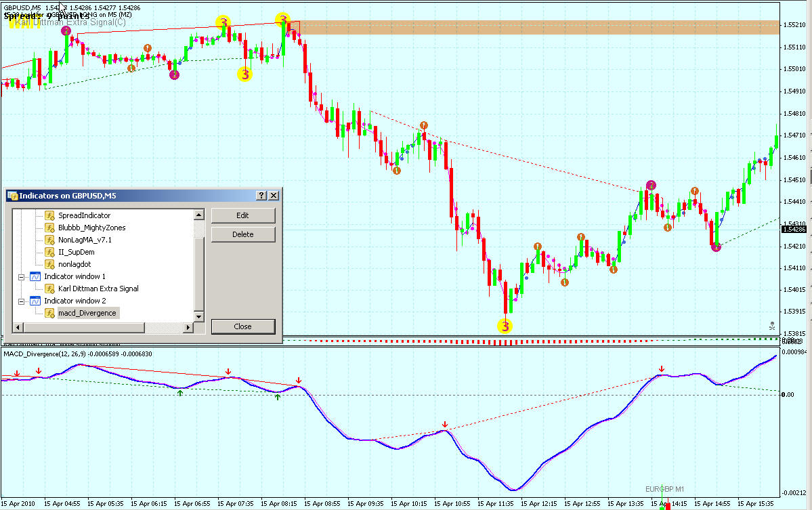Screen dimensions: 812x510
Task: Click the SpreadIndicator function icon
Action: click(x=49, y=215)
